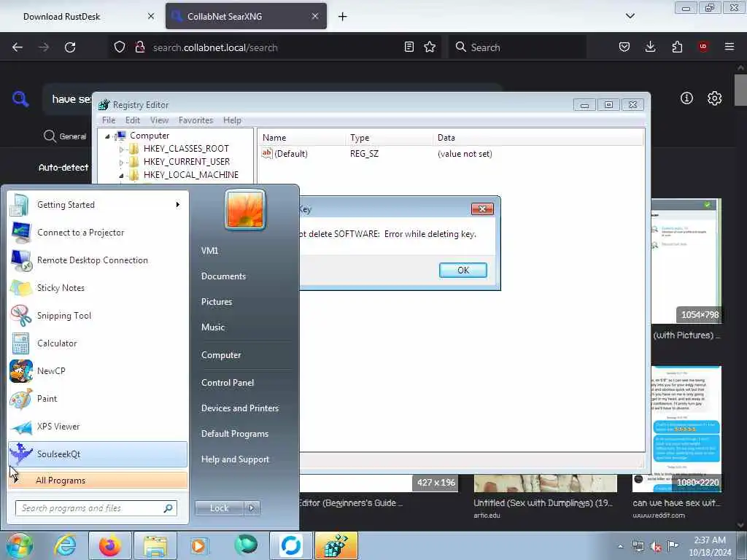Viewport: 747px width, 560px height.
Task: Launch Calculator from Start menu
Action: [98, 343]
